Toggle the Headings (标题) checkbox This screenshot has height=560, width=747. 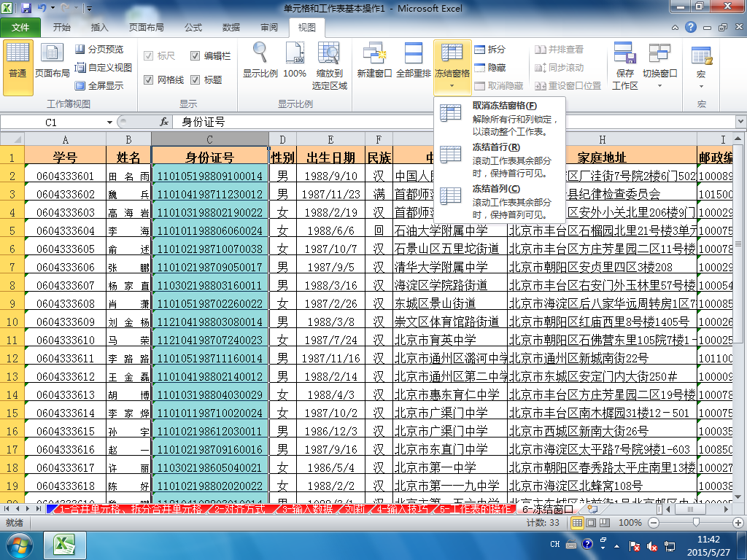(x=195, y=80)
